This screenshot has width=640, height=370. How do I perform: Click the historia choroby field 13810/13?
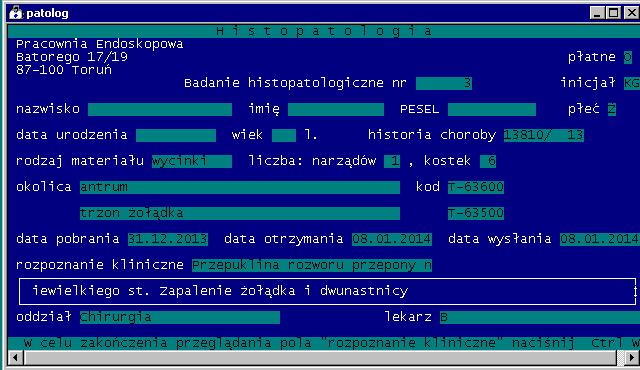coord(544,135)
